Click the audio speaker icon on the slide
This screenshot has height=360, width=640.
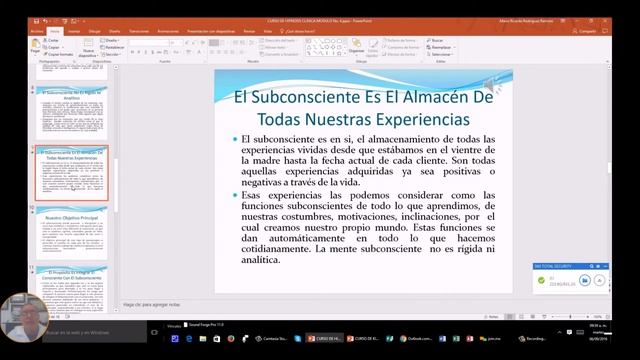coord(492,85)
